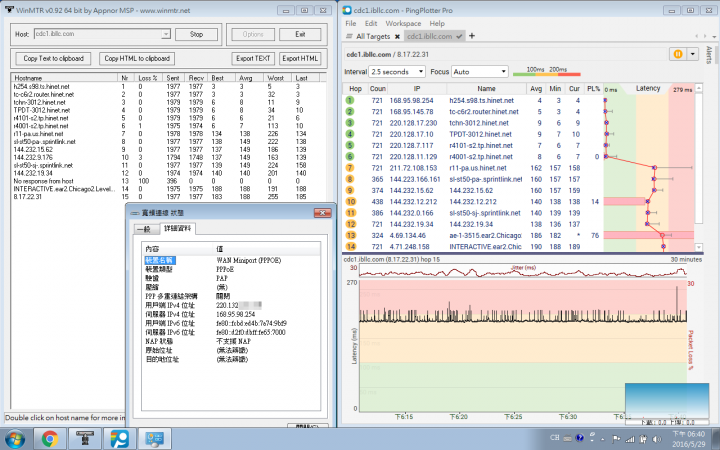Select hop 12 orange circle in PingPlotter
720x450 pixels.
[x=350, y=224]
